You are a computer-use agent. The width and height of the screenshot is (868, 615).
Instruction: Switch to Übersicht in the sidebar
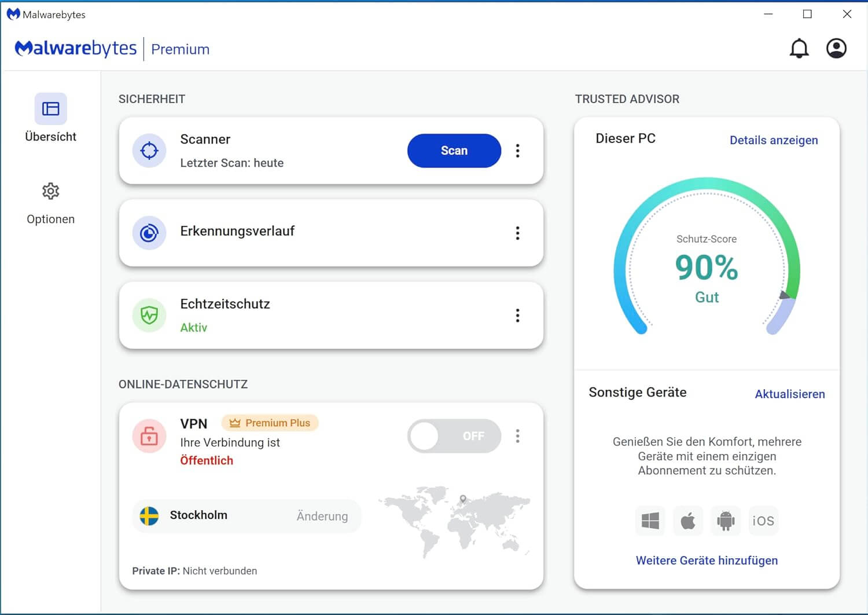pos(50,119)
